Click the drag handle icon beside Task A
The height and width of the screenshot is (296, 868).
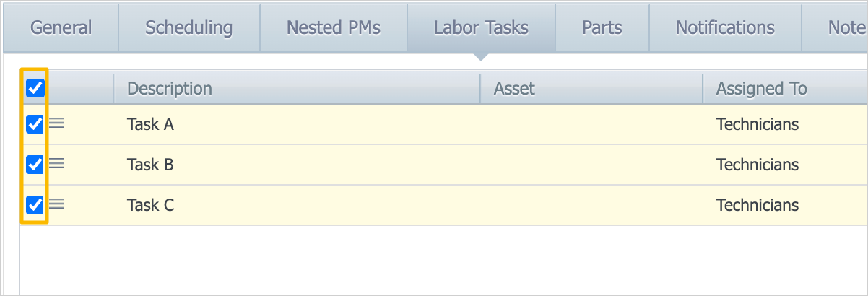click(56, 124)
